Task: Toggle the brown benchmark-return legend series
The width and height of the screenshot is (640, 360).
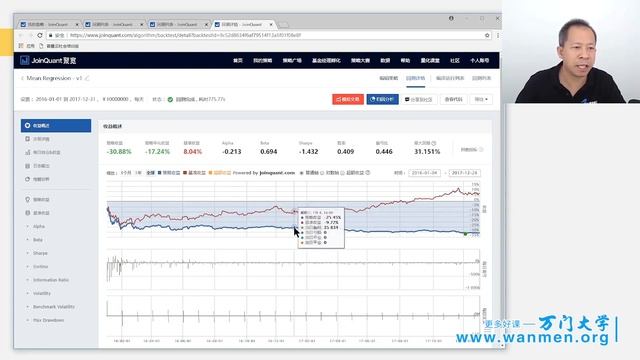Action: click(x=194, y=173)
